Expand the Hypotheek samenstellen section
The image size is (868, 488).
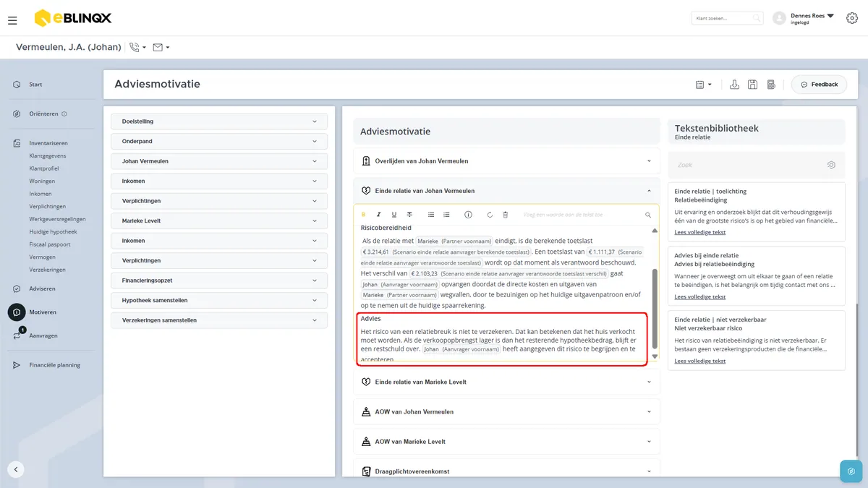click(219, 300)
